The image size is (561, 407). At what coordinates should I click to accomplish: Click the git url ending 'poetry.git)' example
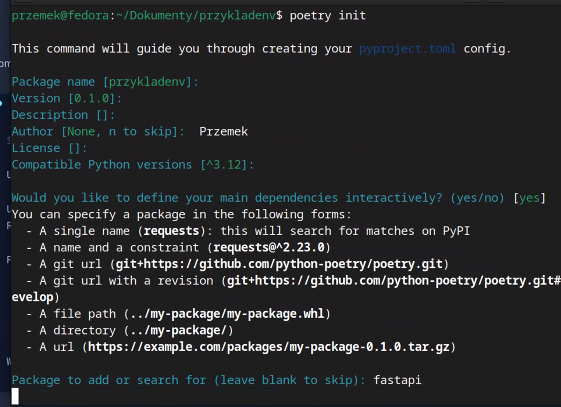(x=282, y=264)
